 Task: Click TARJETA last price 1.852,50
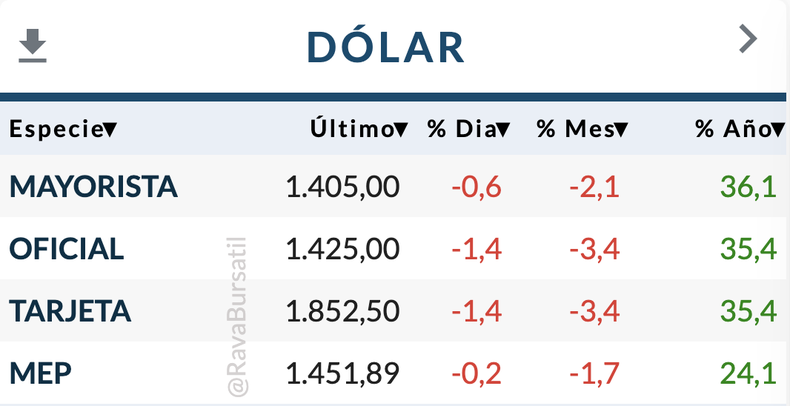[343, 311]
